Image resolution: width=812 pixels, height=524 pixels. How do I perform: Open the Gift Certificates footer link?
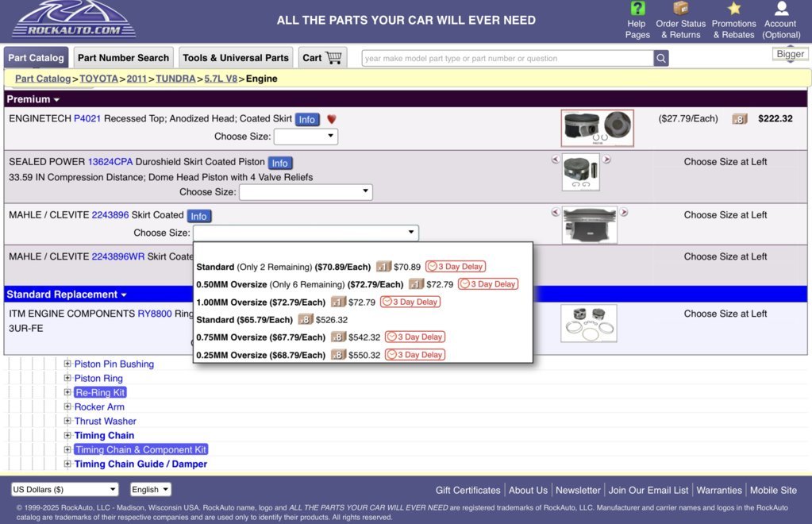(468, 490)
